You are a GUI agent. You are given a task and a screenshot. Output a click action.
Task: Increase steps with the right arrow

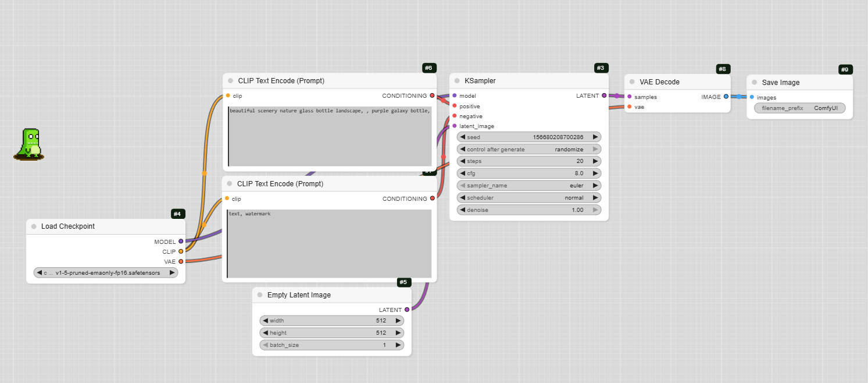click(x=595, y=161)
